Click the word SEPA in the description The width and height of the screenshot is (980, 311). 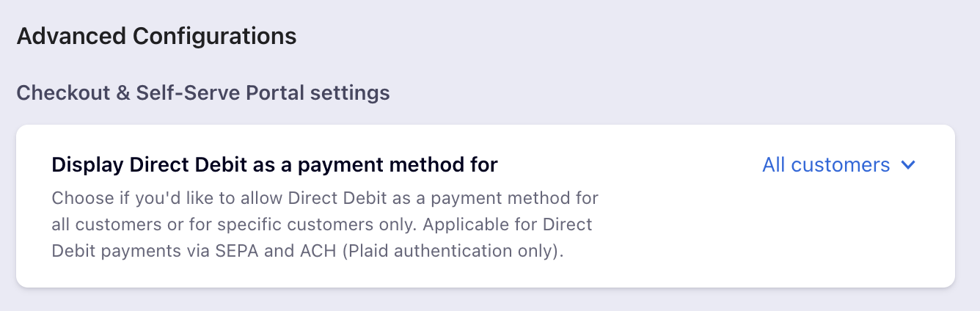[236, 250]
